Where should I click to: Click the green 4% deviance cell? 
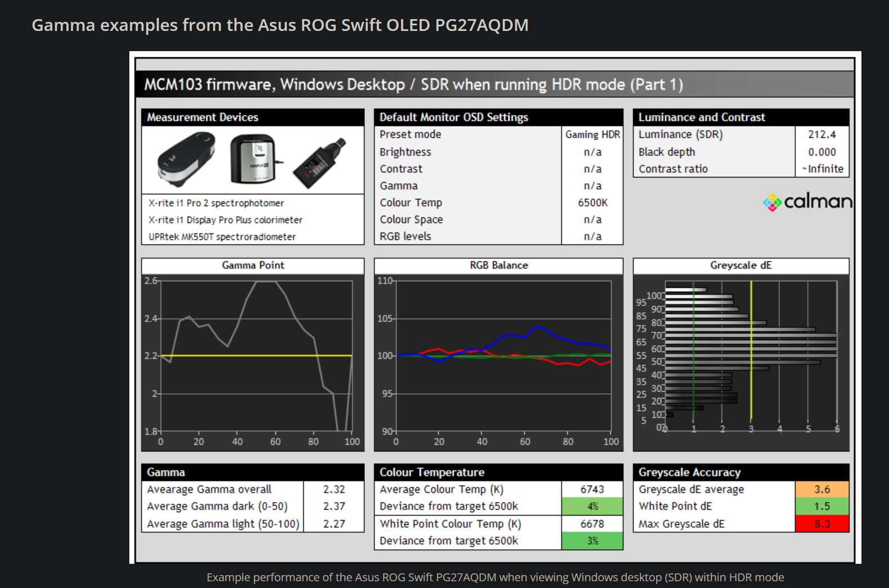(x=593, y=506)
